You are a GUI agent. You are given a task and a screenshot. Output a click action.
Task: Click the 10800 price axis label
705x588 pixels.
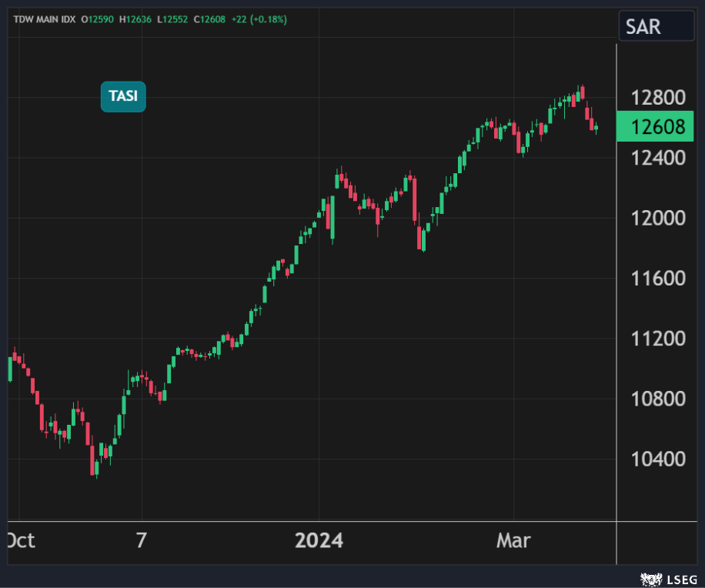[657, 399]
